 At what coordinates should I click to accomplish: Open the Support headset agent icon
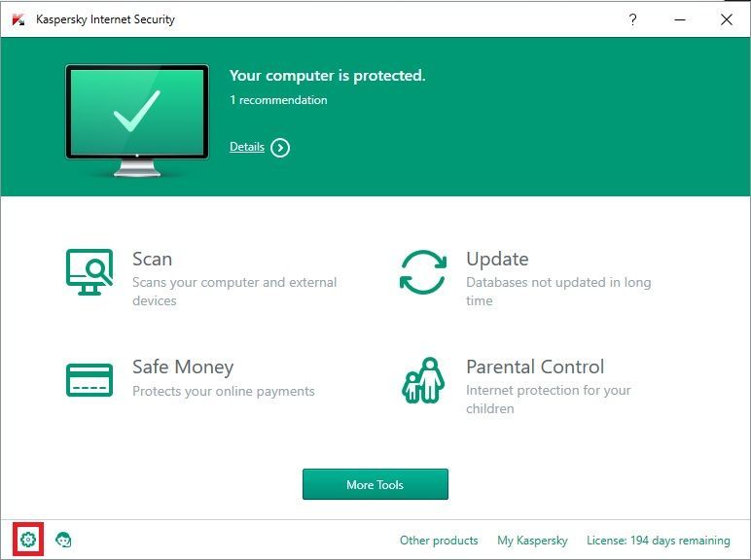tap(63, 540)
